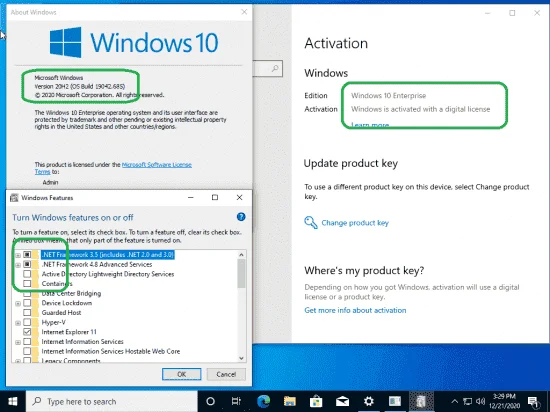Click the Windows Features title bar icon
Image resolution: width=550 pixels, height=412 pixels.
14,198
